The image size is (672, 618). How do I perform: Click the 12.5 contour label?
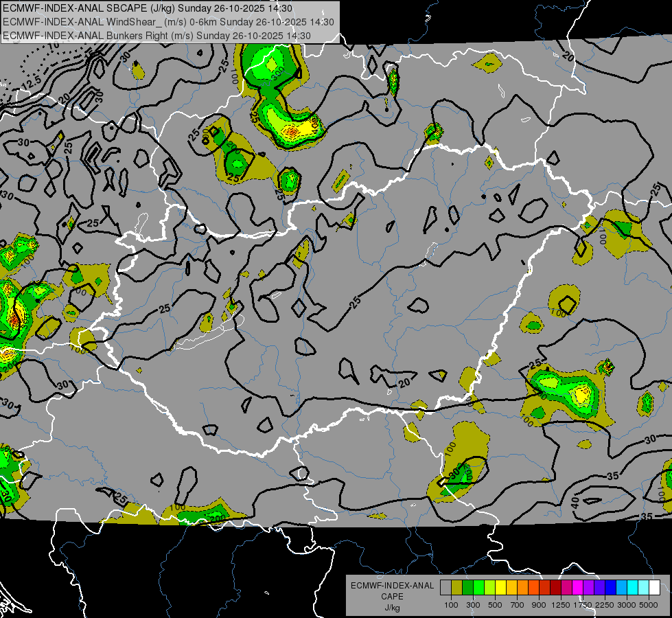coord(31,82)
